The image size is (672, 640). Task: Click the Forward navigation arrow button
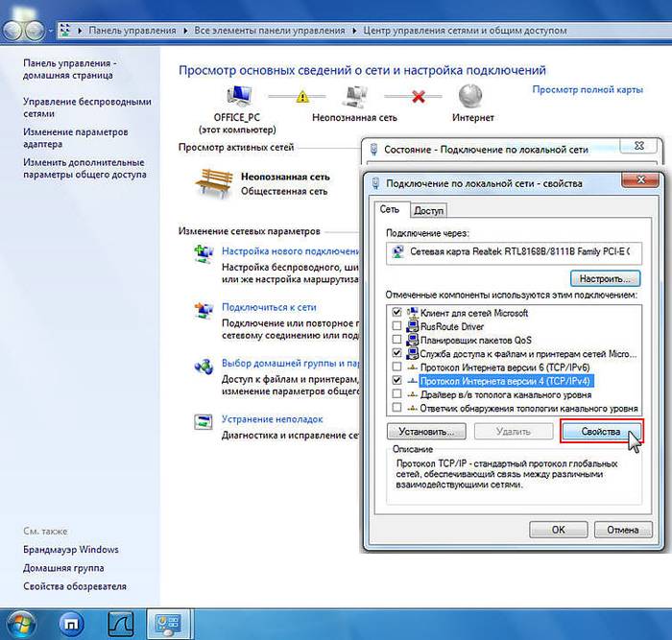click(x=35, y=31)
